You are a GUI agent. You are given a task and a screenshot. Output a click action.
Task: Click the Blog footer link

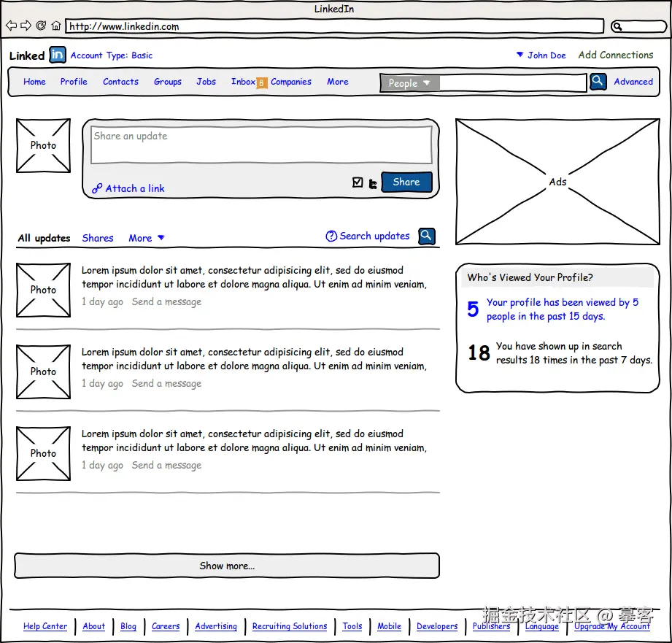click(x=128, y=626)
